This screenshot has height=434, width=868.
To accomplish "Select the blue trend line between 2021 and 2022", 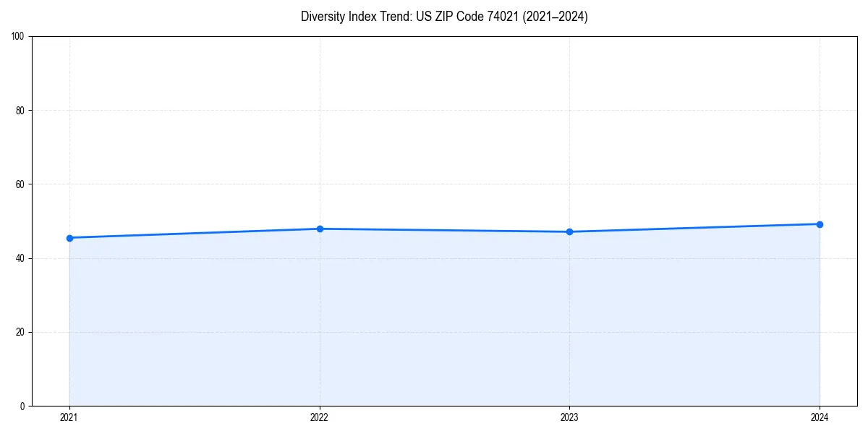I will tap(195, 233).
